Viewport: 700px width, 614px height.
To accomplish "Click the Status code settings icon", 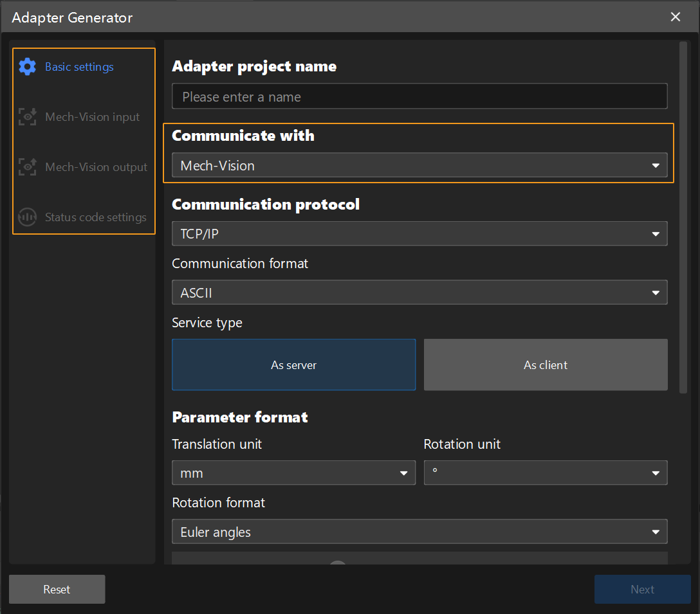I will (x=27, y=217).
